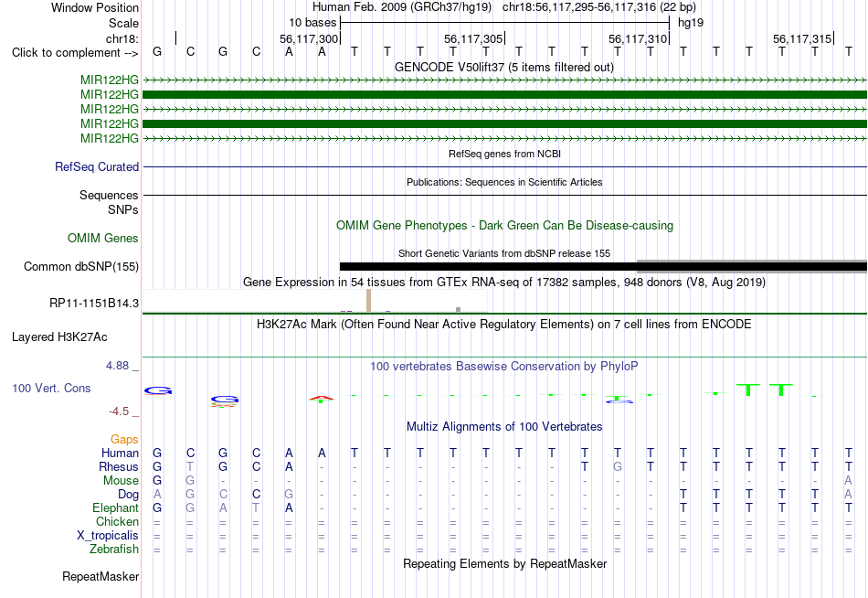Open '100 vertebrates Basewise Conservation by PhyloP' title
The image size is (868, 598).
[x=504, y=367]
